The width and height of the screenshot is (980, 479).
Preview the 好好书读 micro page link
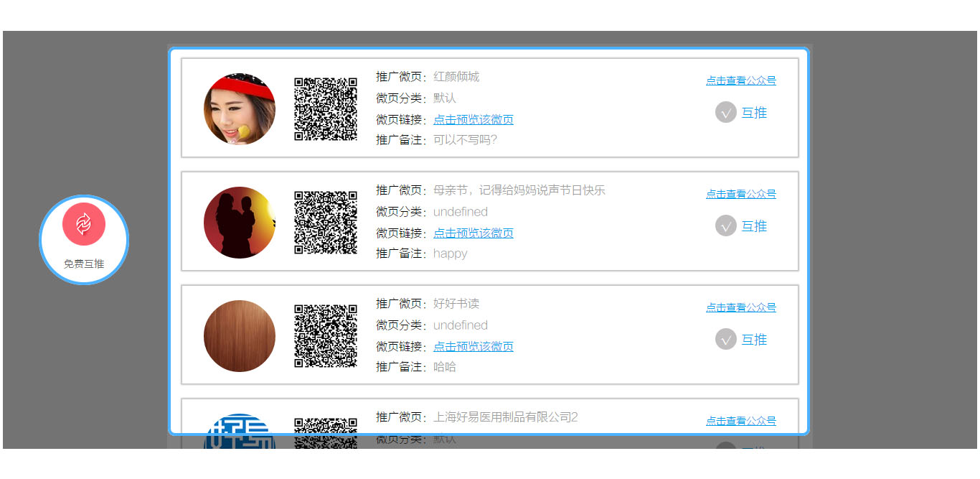(x=473, y=347)
